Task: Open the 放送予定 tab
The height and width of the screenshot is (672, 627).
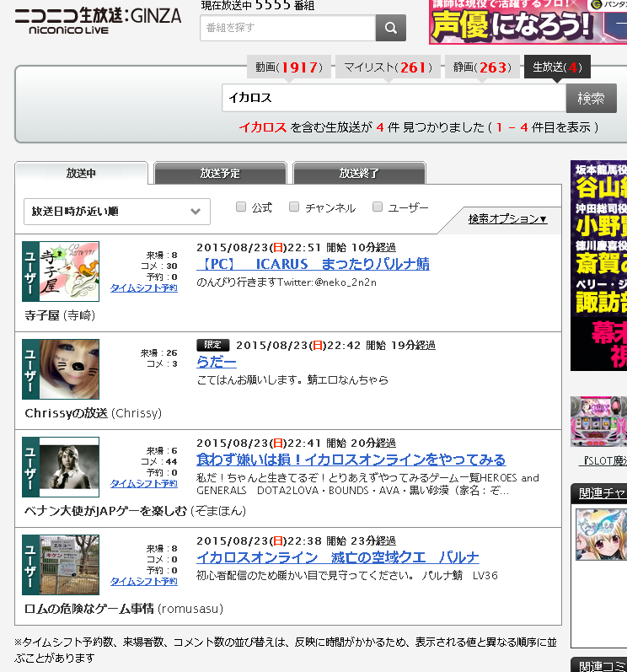Action: 220,173
